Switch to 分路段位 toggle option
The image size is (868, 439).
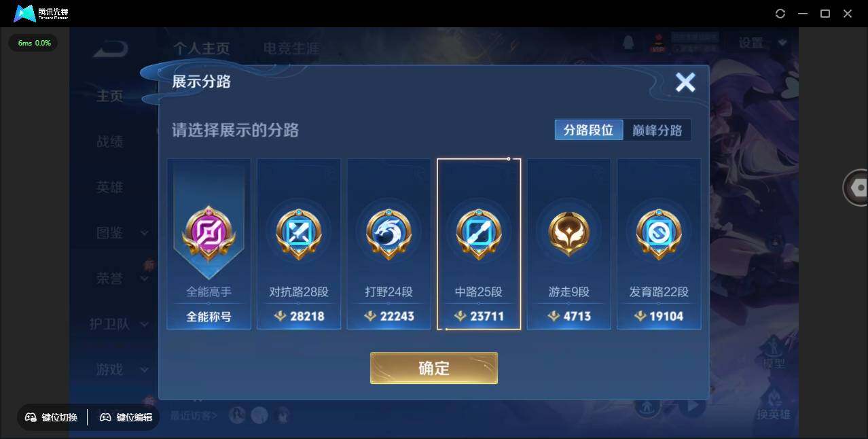[589, 130]
